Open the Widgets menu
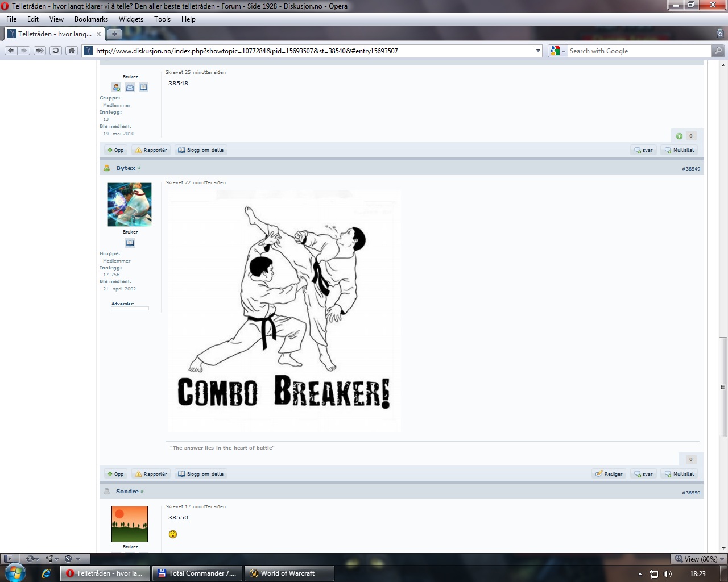Viewport: 728px width, 582px height. coord(131,19)
